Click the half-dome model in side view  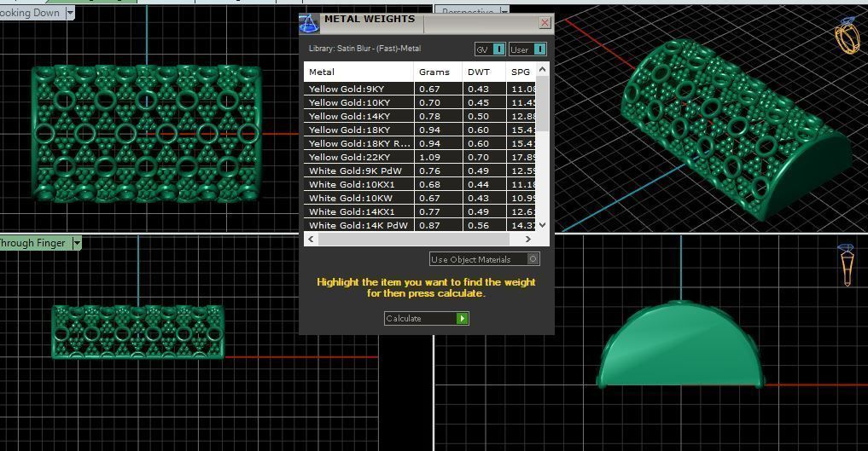pos(681,345)
